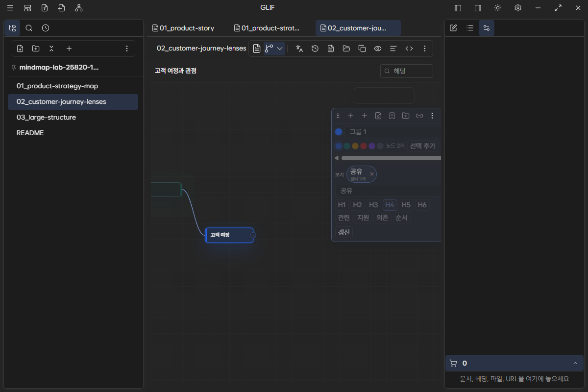This screenshot has width=588, height=392.
Task: Click the document with T icon
Action: coord(45,8)
